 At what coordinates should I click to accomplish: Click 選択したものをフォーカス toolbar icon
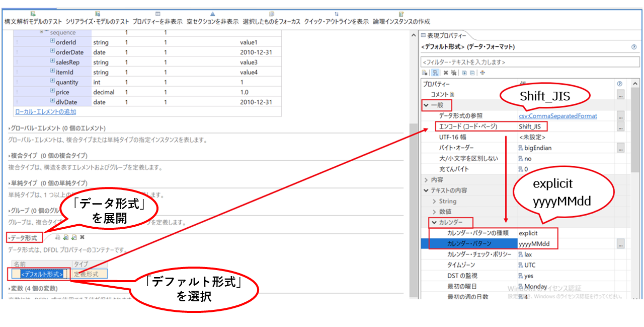coord(271,14)
